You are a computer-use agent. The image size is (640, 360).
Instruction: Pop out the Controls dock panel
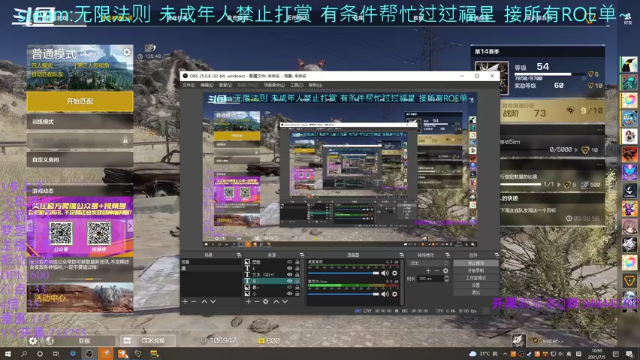click(496, 255)
